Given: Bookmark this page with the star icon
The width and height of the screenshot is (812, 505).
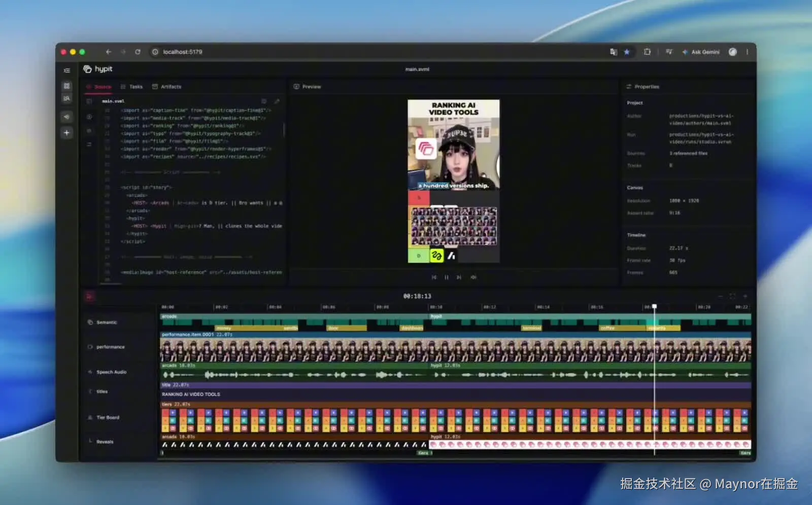Looking at the screenshot, I should point(627,52).
